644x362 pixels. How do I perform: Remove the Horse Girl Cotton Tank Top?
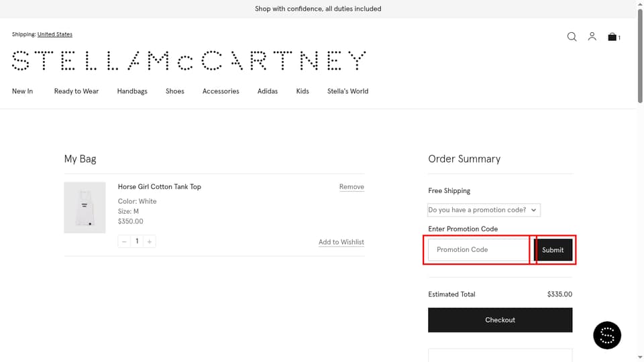click(x=352, y=187)
